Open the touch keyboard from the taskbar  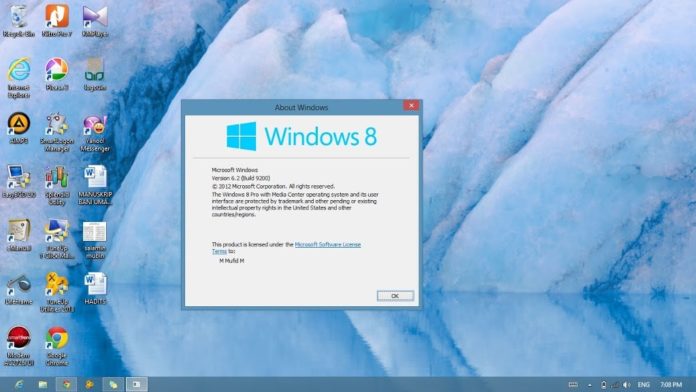click(x=573, y=385)
